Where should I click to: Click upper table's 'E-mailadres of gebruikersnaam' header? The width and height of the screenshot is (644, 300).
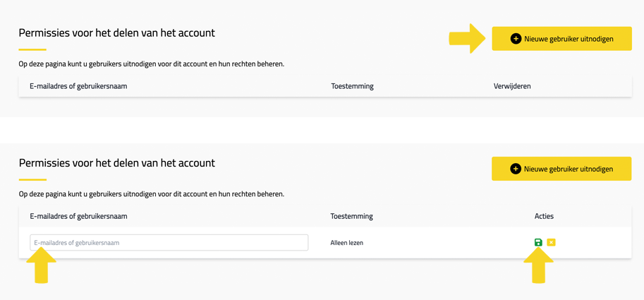point(78,86)
